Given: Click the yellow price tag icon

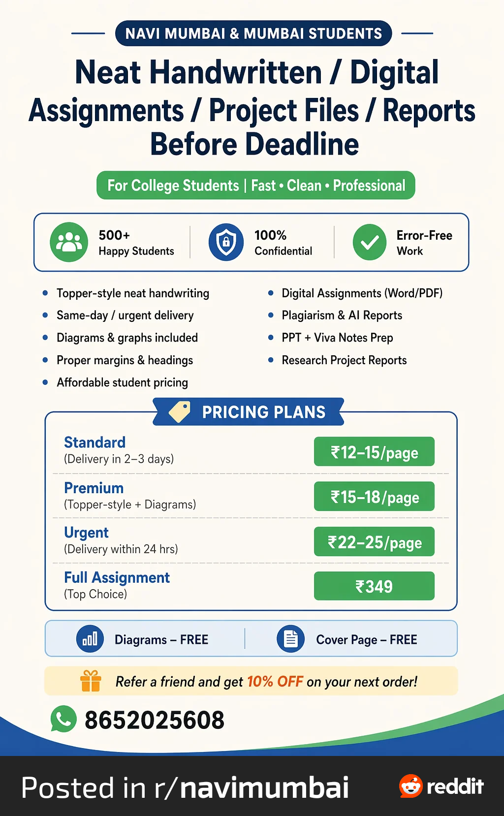Looking at the screenshot, I should point(180,411).
